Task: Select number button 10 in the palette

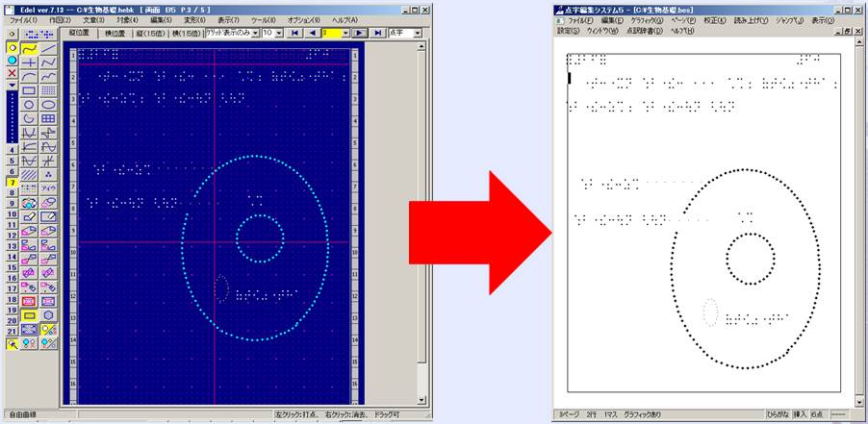Action: 13,214
